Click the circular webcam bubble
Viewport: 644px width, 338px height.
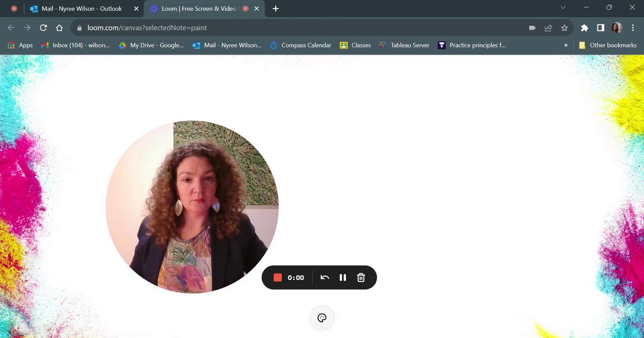192,207
